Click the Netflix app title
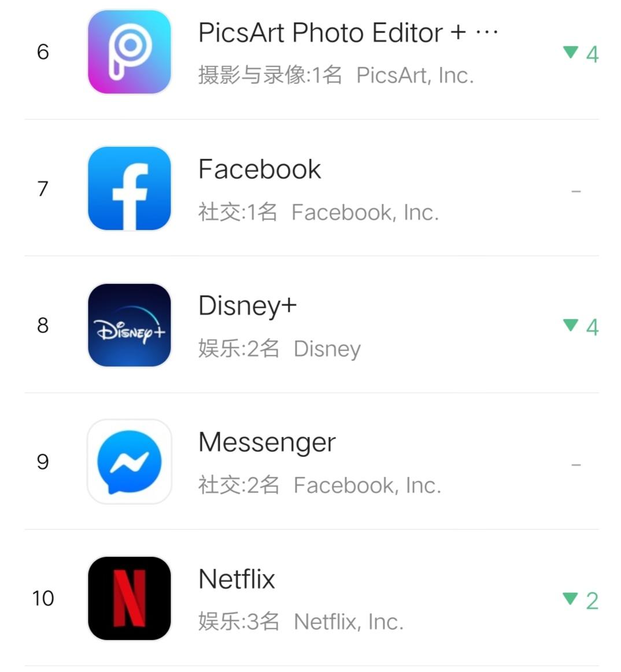The image size is (621, 672). (x=236, y=579)
